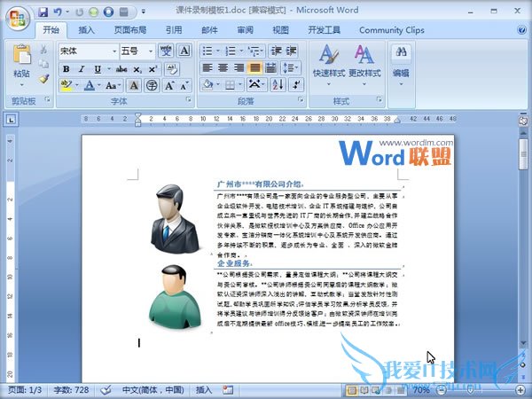The width and height of the screenshot is (532, 399).
Task: Apply italic formatting
Action: [x=82, y=69]
